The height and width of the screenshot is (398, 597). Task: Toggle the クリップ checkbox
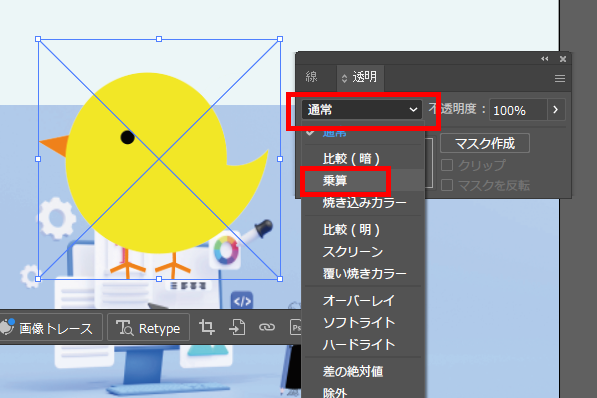pos(447,165)
